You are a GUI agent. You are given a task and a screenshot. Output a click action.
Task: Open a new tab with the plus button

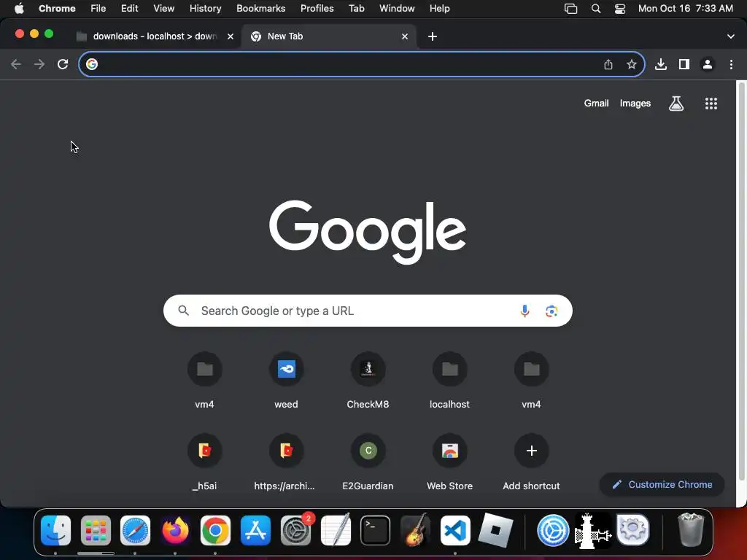coord(433,36)
